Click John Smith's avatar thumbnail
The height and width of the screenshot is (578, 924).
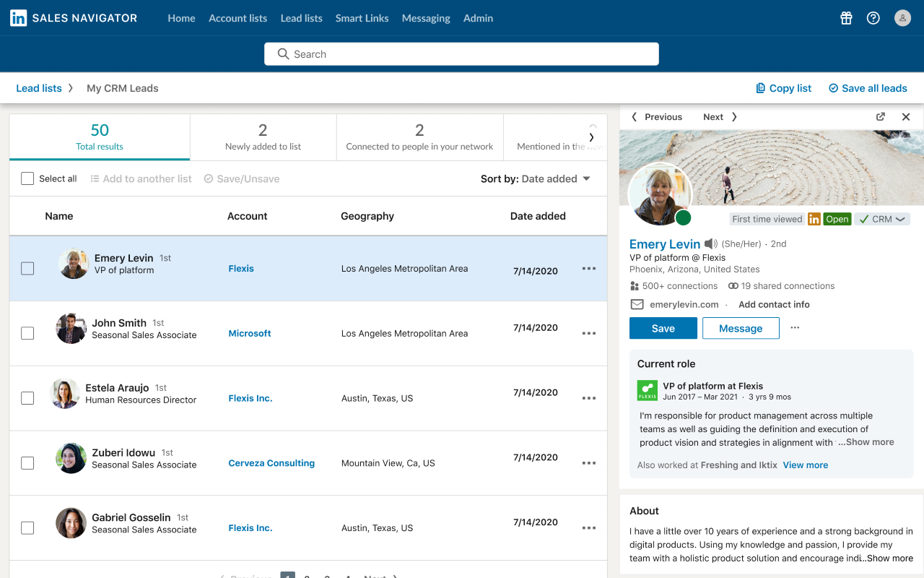(x=71, y=329)
